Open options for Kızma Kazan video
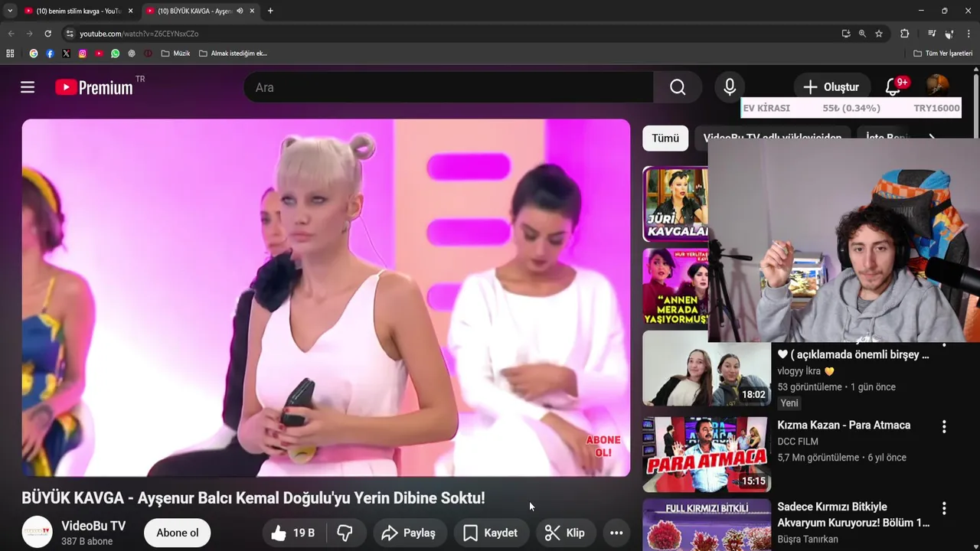The width and height of the screenshot is (980, 551). [x=944, y=426]
